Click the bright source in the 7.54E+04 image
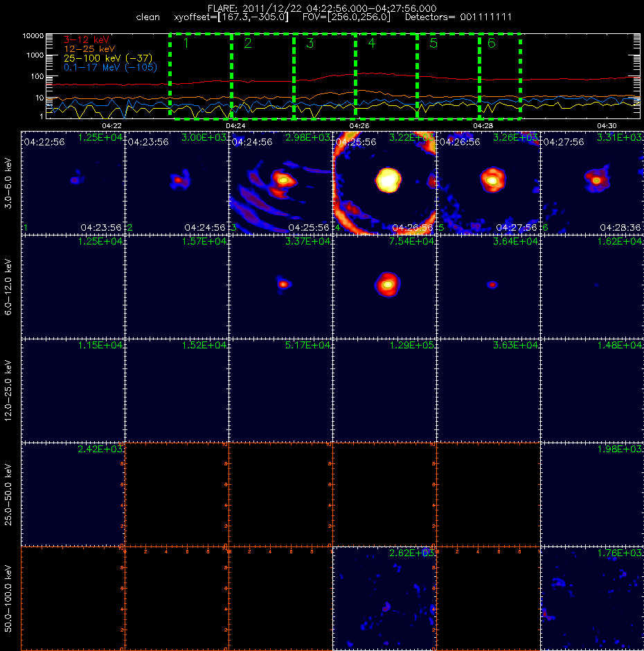This screenshot has height=651, width=644. point(388,285)
